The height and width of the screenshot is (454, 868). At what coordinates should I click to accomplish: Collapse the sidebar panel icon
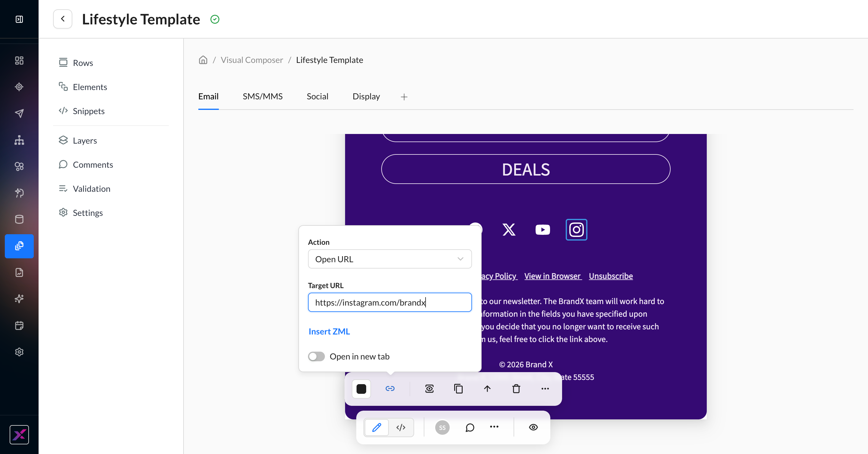[19, 19]
